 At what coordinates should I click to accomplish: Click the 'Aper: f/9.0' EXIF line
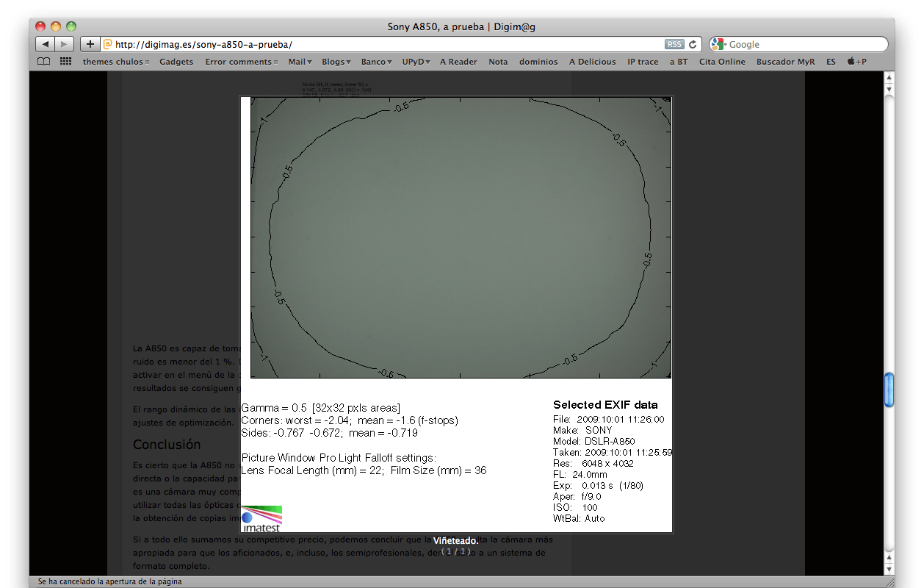pyautogui.click(x=578, y=496)
